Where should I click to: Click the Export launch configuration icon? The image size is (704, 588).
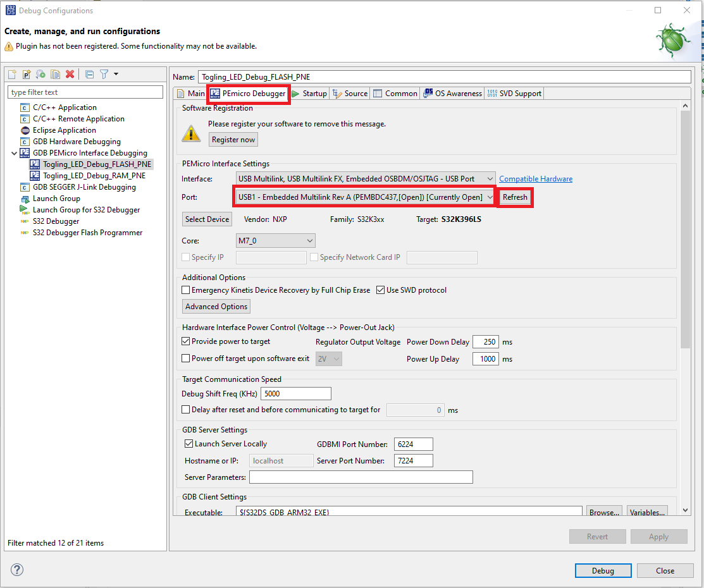[40, 75]
